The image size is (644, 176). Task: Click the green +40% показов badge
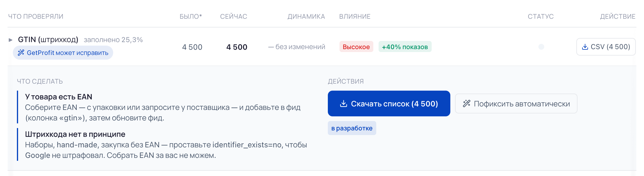(405, 47)
